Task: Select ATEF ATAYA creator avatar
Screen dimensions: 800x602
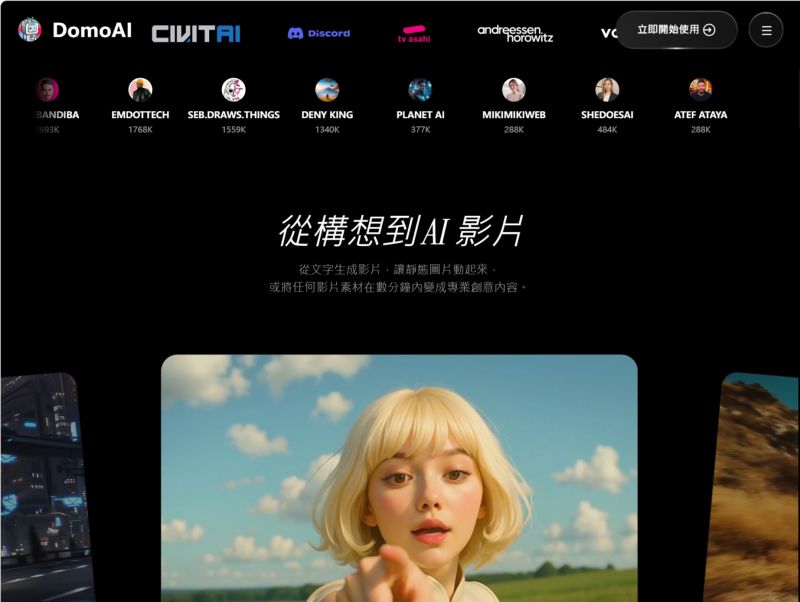Action: pos(700,90)
